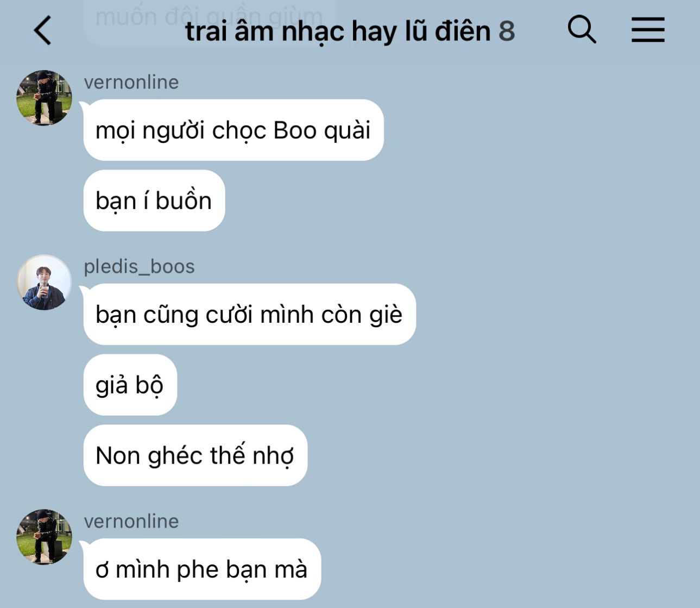700x608 pixels.
Task: Select the 'giả bộ' message bubble
Action: point(130,385)
